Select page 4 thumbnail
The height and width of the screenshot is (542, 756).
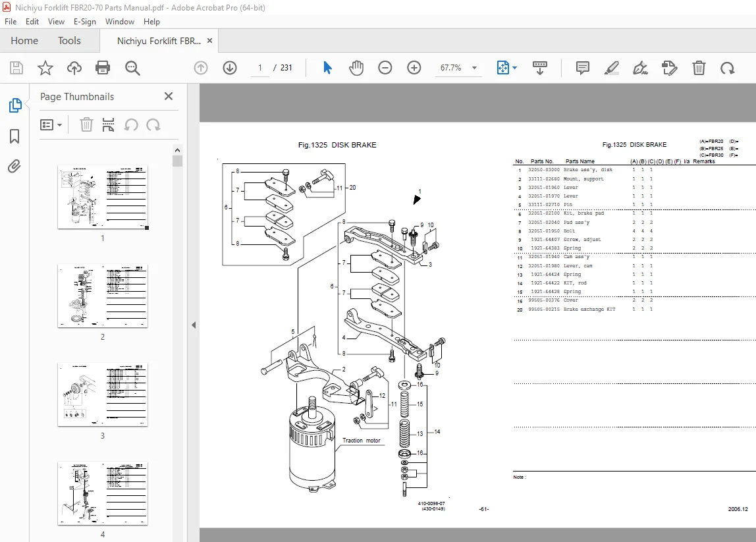[x=103, y=494]
